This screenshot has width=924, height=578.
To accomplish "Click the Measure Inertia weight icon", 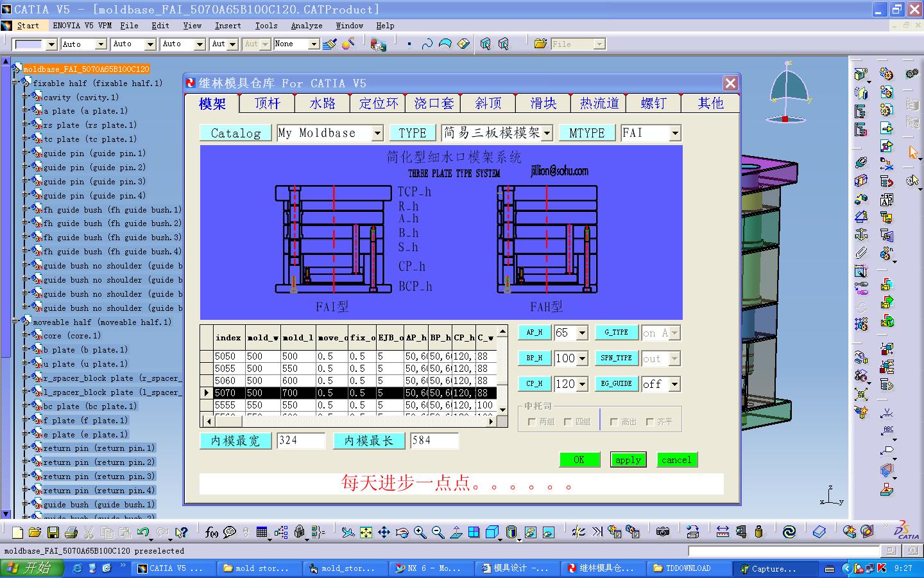I will [x=758, y=532].
